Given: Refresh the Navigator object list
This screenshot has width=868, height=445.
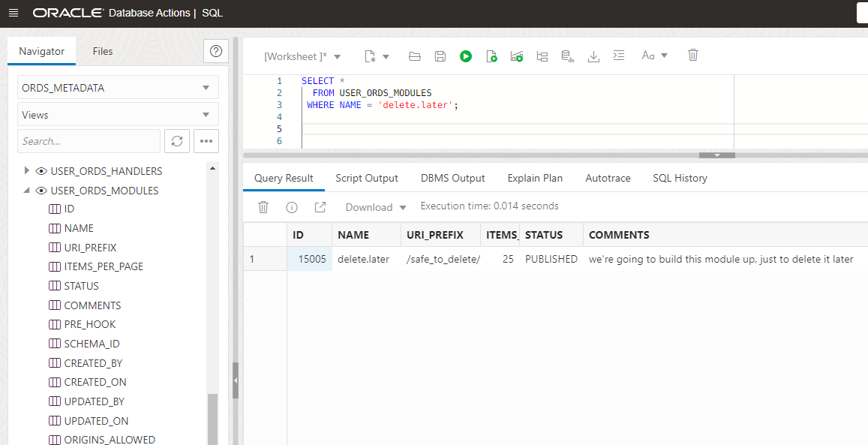Looking at the screenshot, I should click(177, 141).
